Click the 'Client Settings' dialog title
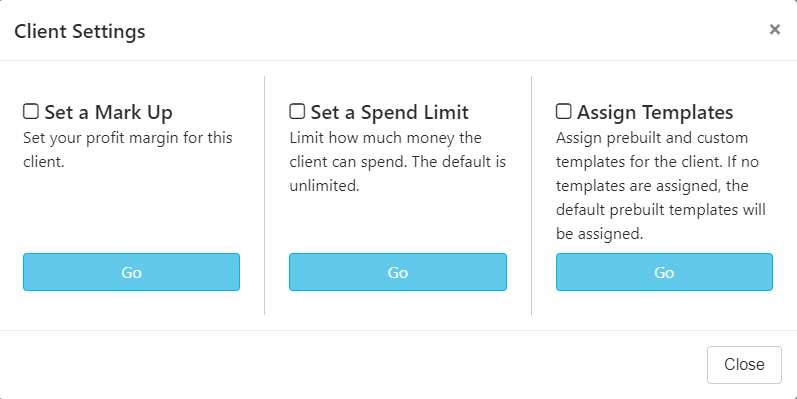This screenshot has height=399, width=797. [x=80, y=32]
